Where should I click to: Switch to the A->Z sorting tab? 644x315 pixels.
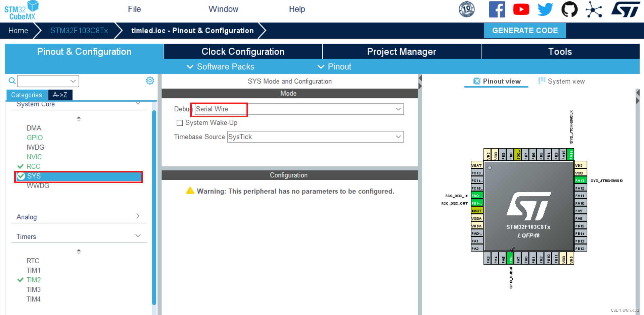[x=60, y=95]
